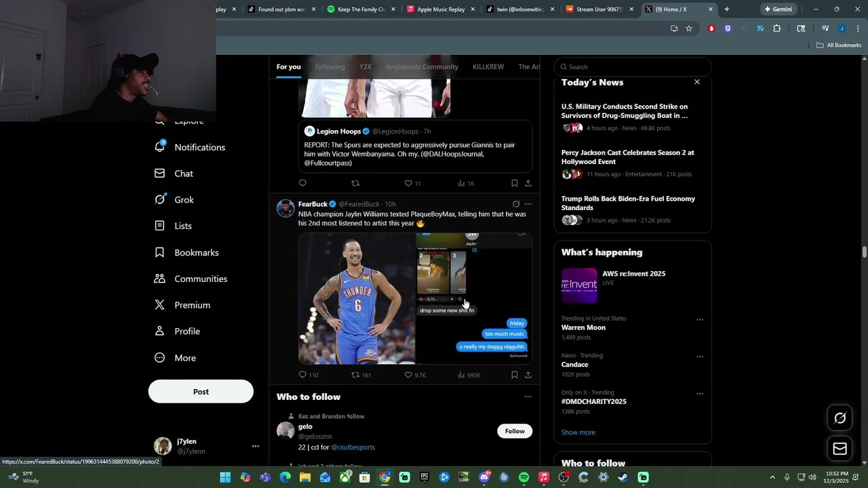Switch to Keep The Family browser tab

tap(361, 9)
